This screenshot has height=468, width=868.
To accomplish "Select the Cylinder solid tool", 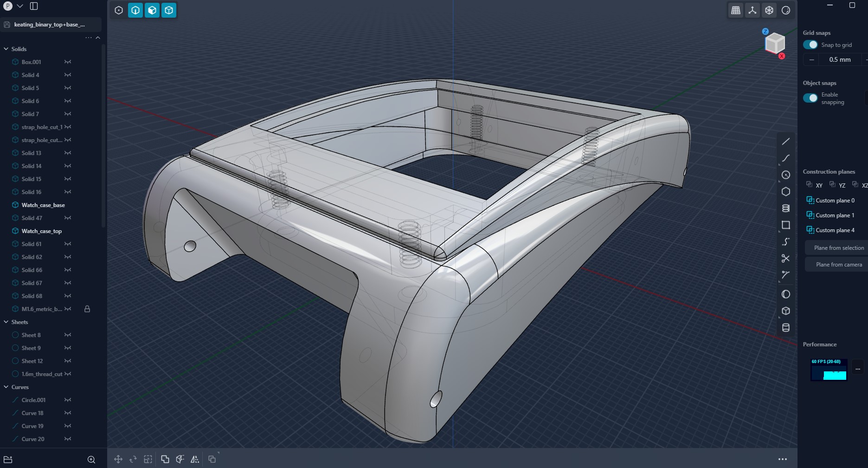I will (785, 328).
